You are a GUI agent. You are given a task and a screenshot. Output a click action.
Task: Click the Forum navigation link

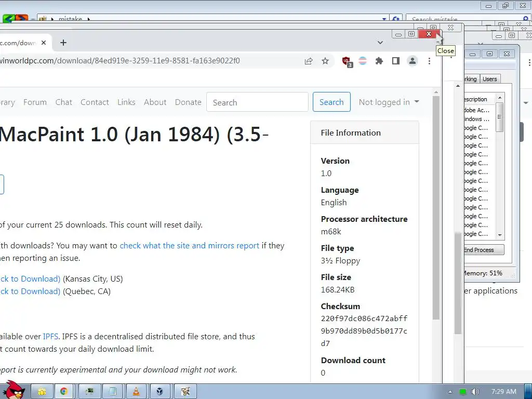pyautogui.click(x=35, y=102)
